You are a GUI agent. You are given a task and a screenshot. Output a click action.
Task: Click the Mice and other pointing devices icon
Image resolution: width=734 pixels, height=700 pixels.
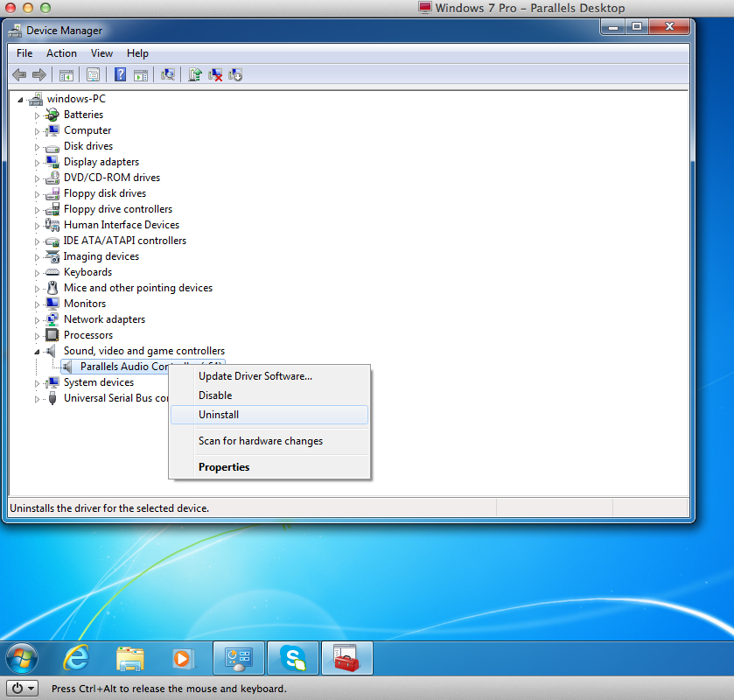pyautogui.click(x=52, y=288)
